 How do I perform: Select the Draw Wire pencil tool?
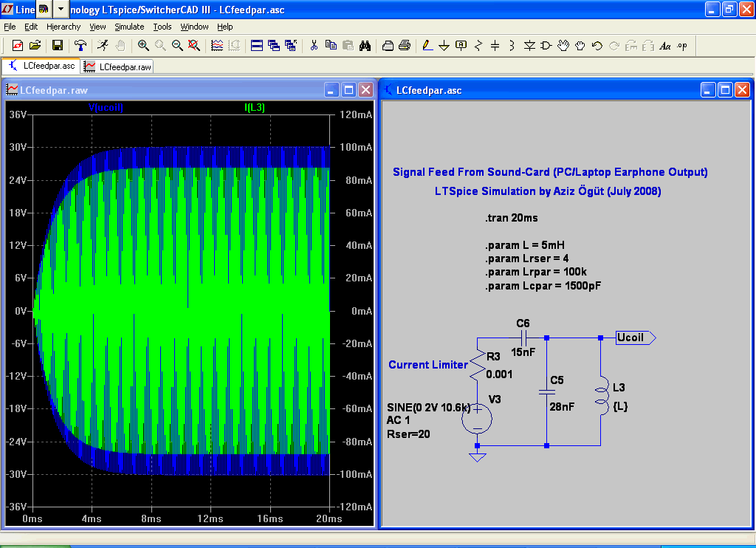pyautogui.click(x=427, y=46)
